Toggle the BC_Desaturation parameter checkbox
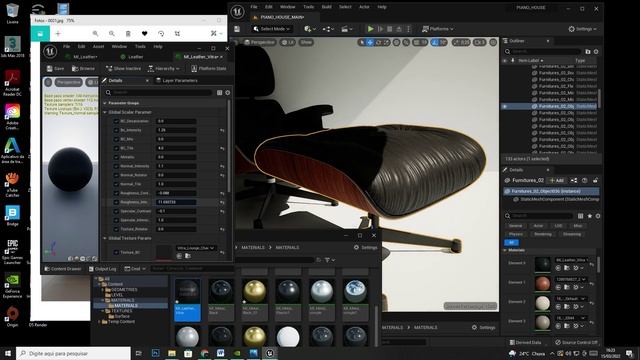 pyautogui.click(x=116, y=121)
